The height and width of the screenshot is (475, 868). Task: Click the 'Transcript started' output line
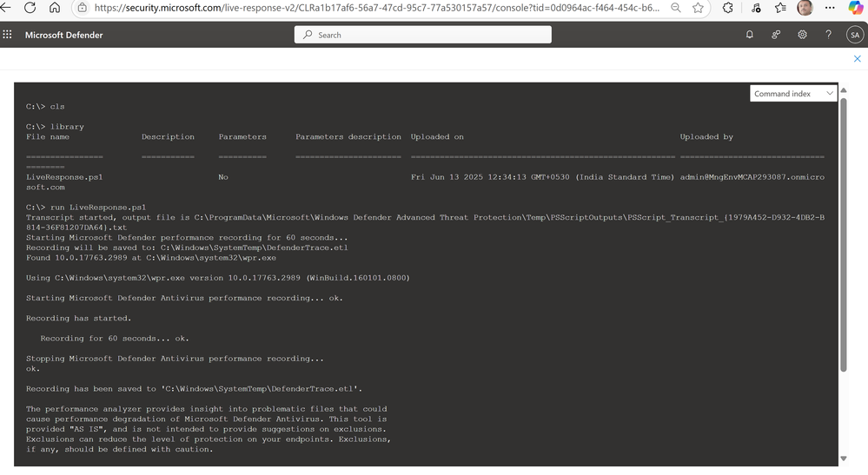coord(425,222)
